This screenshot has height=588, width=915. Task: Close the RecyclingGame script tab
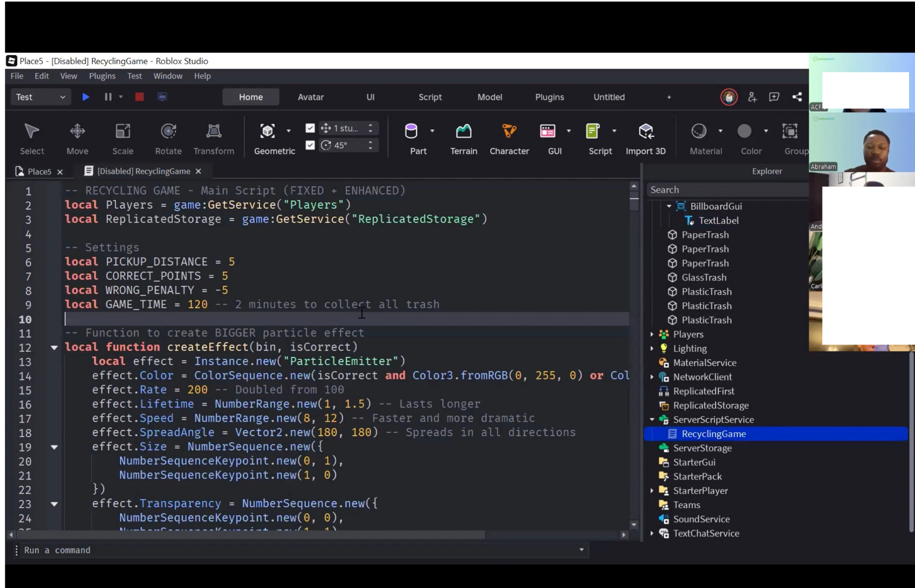(x=198, y=171)
